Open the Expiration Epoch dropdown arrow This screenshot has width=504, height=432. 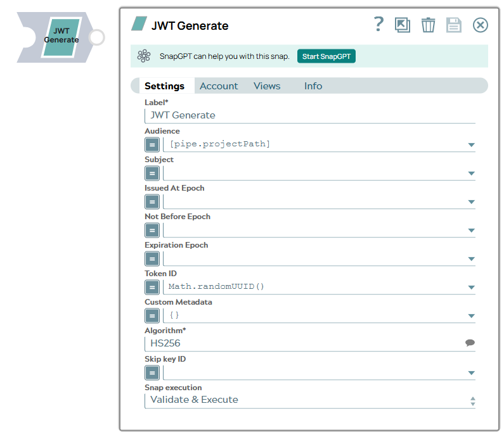click(x=471, y=259)
